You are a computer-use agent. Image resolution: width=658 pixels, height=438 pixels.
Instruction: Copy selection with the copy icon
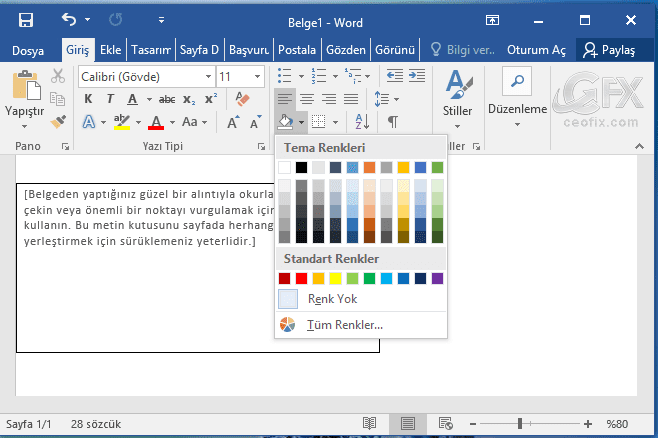[x=57, y=99]
